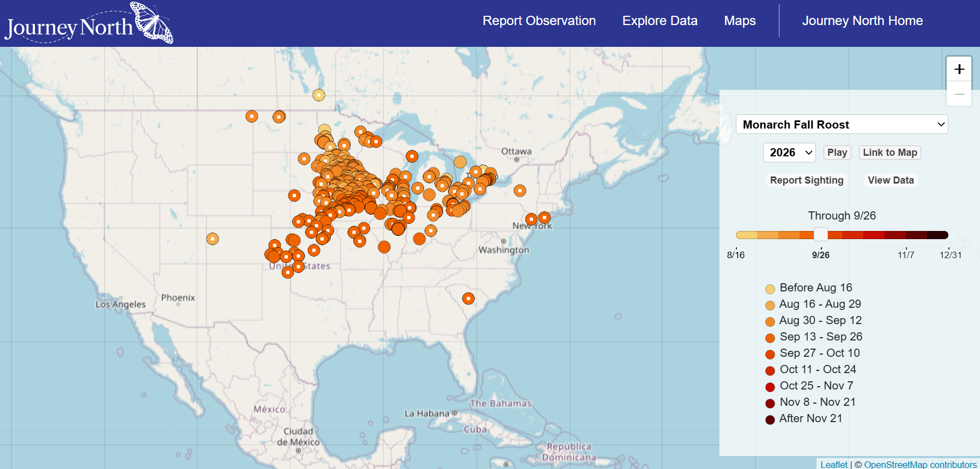This screenshot has height=469, width=980.
Task: Click the Sep 13 - Sep 26 legend swatch
Action: click(x=770, y=338)
